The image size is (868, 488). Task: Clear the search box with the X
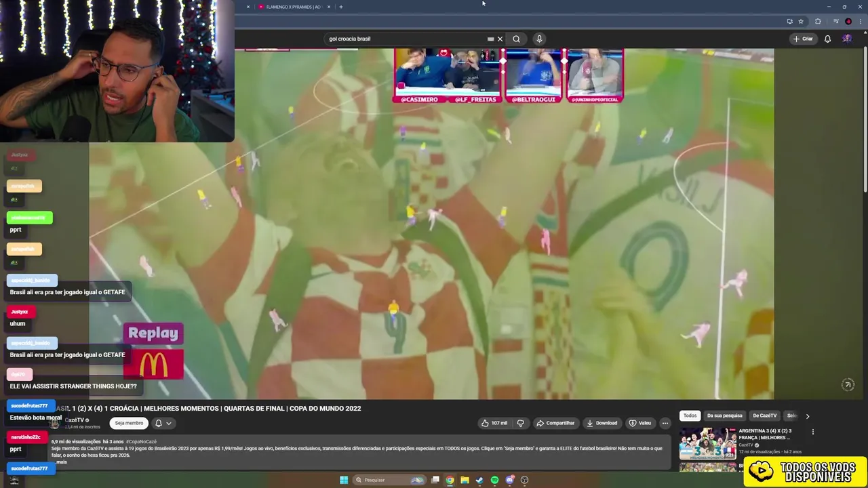500,39
